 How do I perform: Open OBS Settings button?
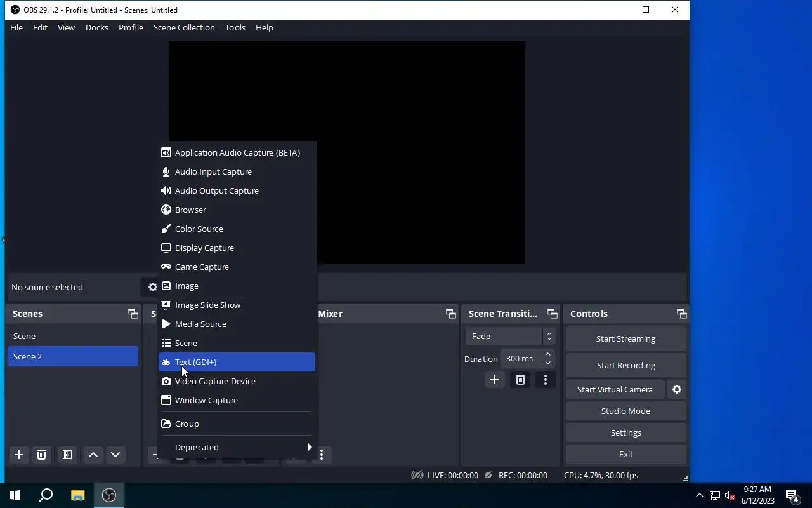(x=625, y=432)
